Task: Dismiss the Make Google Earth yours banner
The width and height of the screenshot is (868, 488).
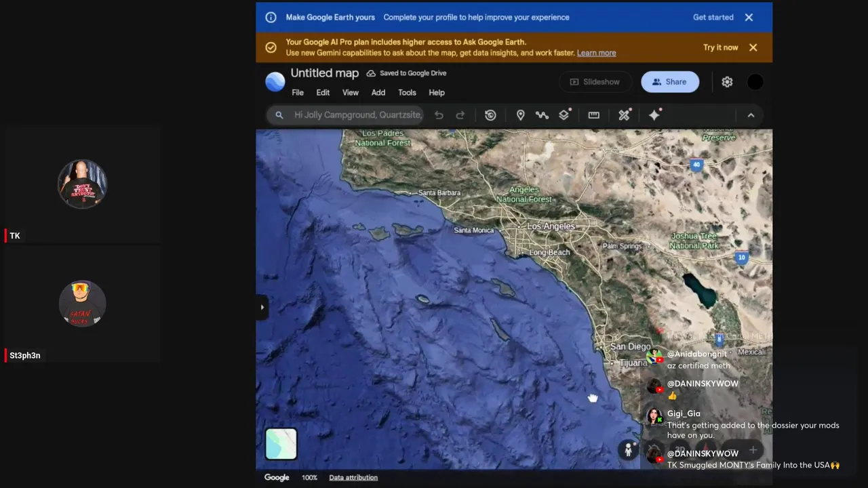Action: 749,18
